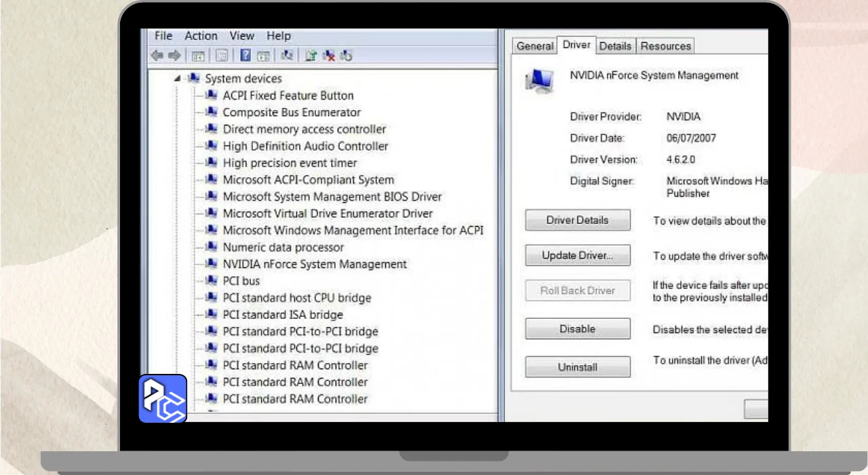
Task: Click the Driver Details button
Action: point(577,221)
